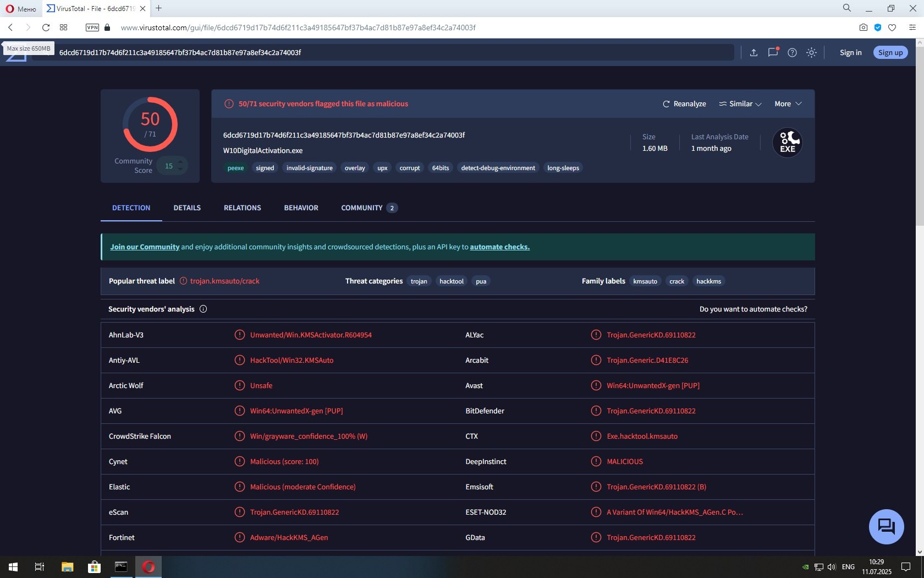Image resolution: width=924 pixels, height=578 pixels.
Task: Select the 64bits tag
Action: click(x=441, y=168)
